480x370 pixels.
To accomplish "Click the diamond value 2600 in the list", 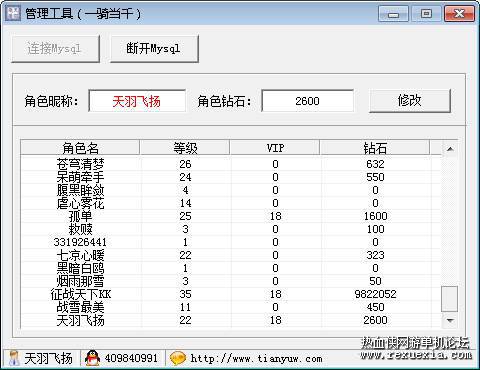I will point(375,320).
